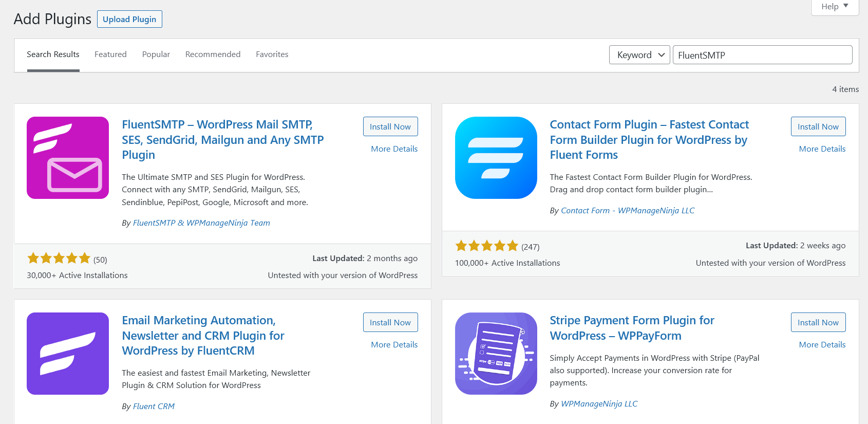Viewport: 868px width, 424px height.
Task: Click the Fluent Forms blue plugin icon
Action: (496, 158)
